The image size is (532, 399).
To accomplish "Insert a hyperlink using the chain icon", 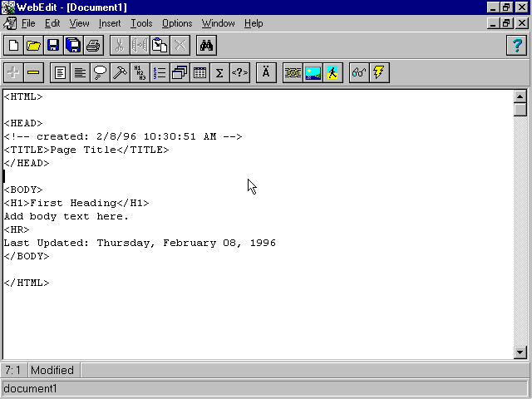I will point(293,72).
